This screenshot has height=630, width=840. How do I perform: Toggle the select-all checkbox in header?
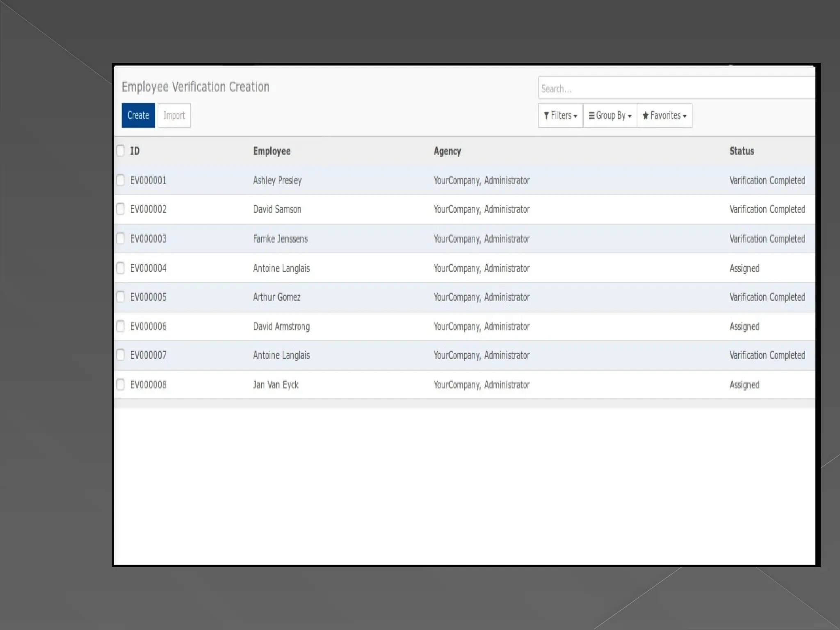(x=120, y=151)
